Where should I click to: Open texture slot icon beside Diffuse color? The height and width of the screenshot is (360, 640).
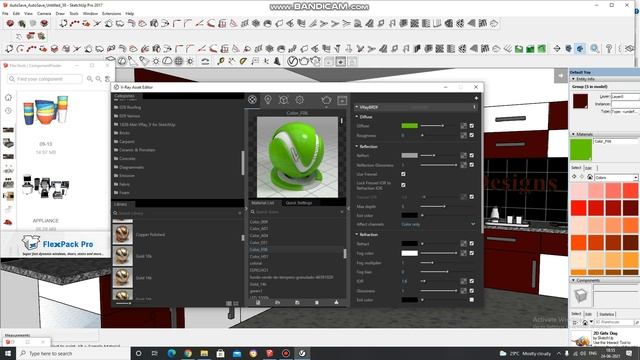[463, 126]
